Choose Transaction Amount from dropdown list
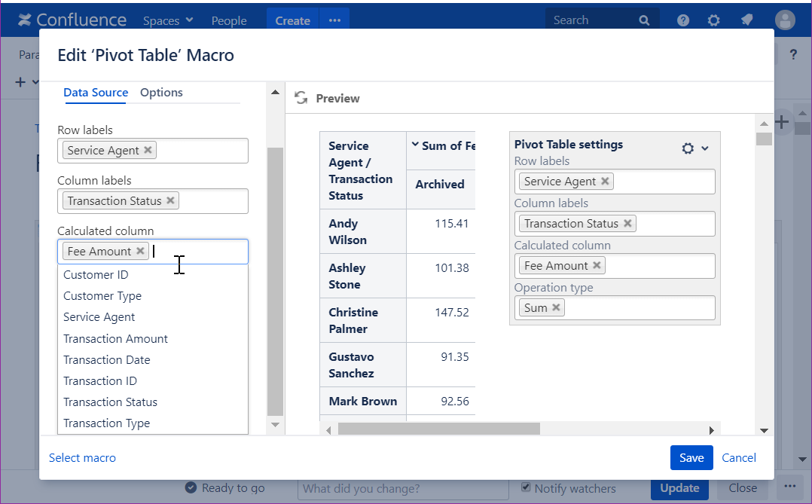 (x=115, y=338)
